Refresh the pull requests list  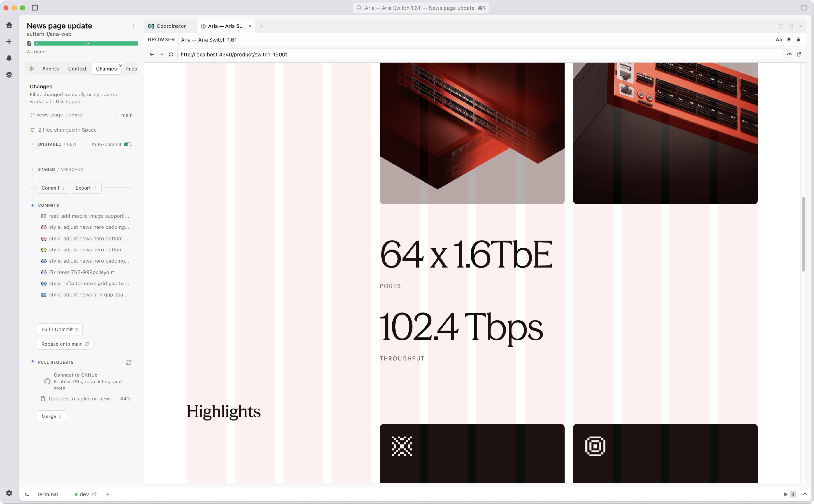[129, 362]
